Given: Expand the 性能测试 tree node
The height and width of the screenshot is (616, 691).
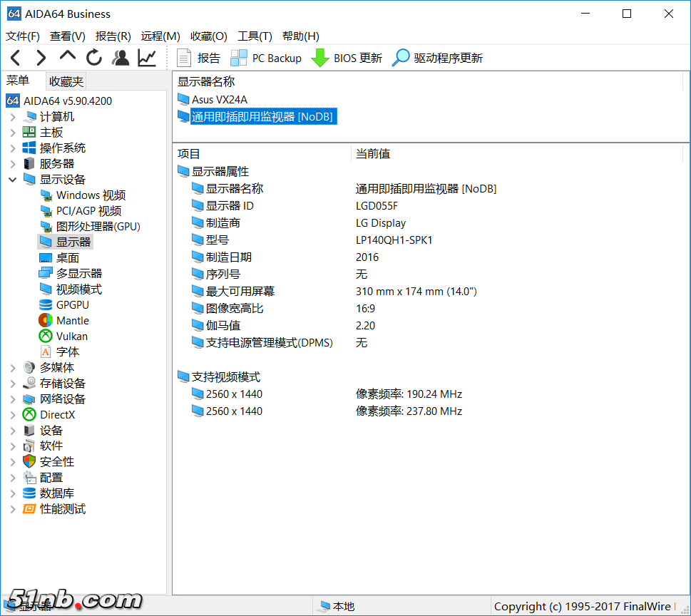Looking at the screenshot, I should point(12,509).
